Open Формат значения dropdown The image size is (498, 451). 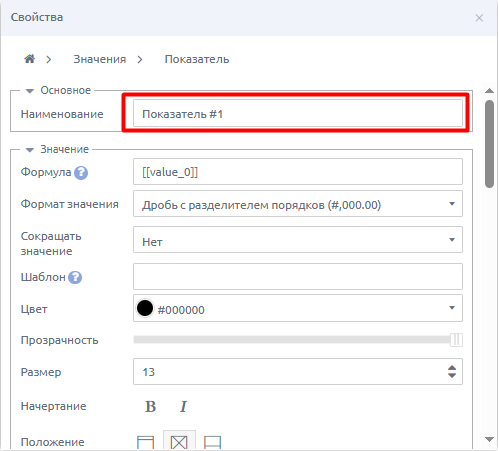(298, 204)
